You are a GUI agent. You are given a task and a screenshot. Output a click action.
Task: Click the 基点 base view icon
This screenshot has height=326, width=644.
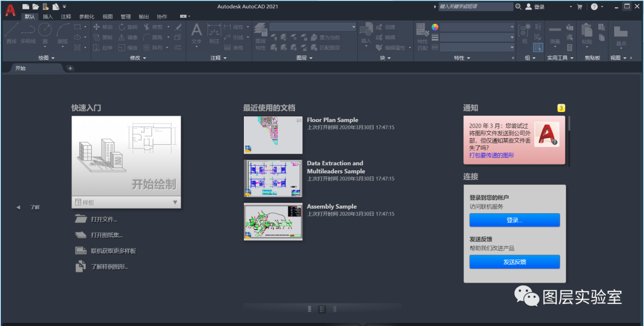621,35
